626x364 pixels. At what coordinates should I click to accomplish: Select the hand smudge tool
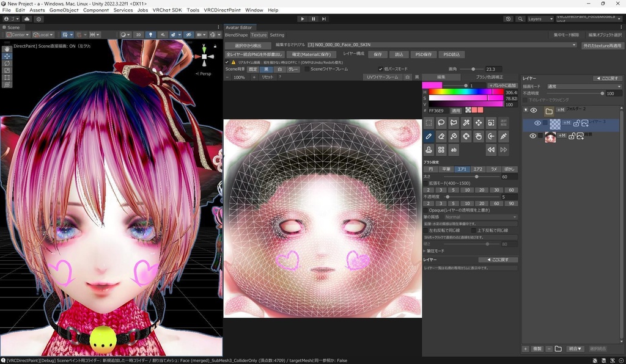tap(478, 136)
